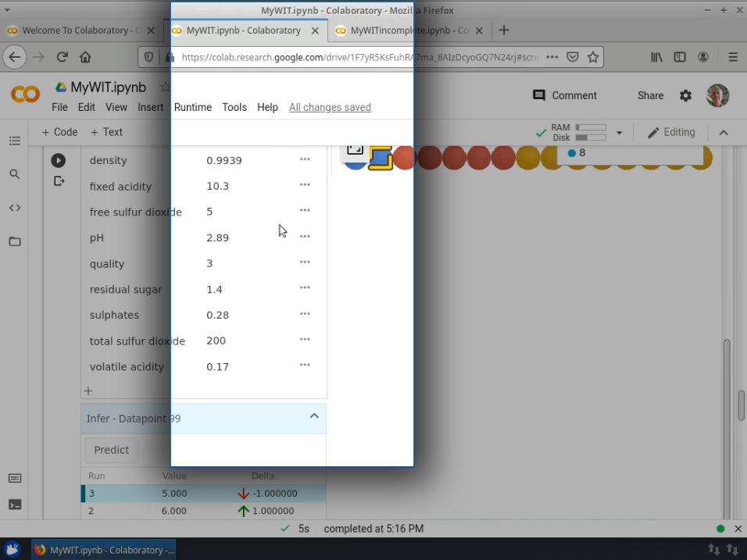Go to the browser home icon

(85, 57)
